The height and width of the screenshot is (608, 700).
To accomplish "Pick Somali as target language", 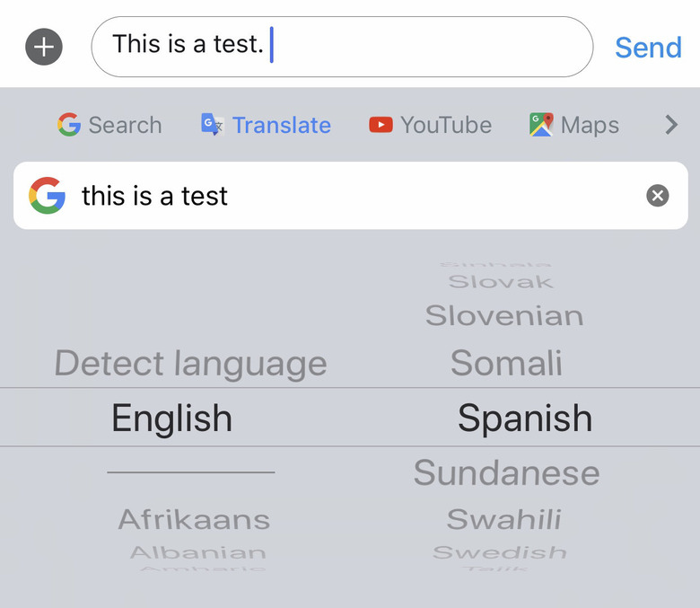I will (506, 364).
